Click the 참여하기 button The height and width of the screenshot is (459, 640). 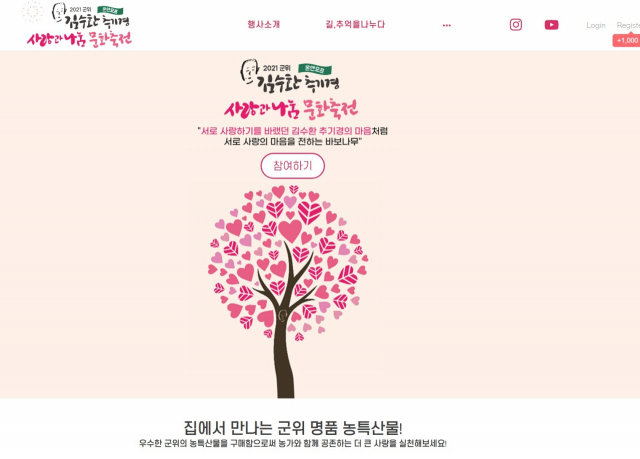click(x=293, y=166)
